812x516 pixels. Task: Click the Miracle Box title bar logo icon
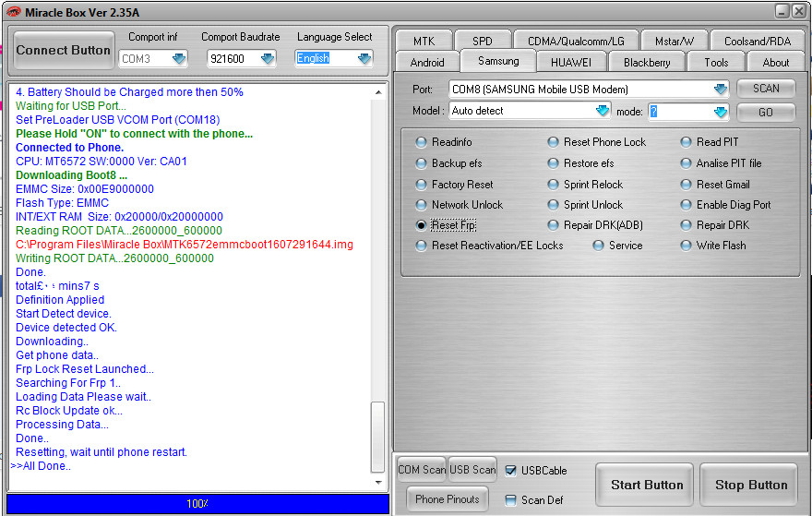tap(13, 11)
